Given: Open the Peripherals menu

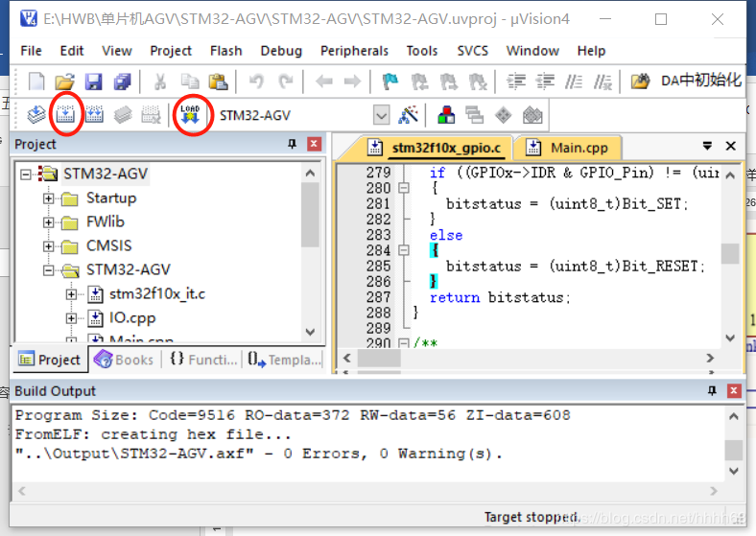Looking at the screenshot, I should click(354, 51).
